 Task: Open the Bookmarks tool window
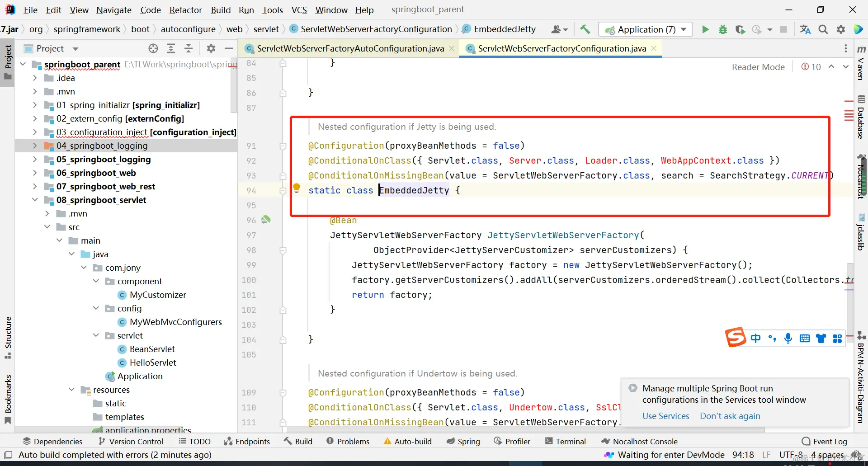coord(8,400)
